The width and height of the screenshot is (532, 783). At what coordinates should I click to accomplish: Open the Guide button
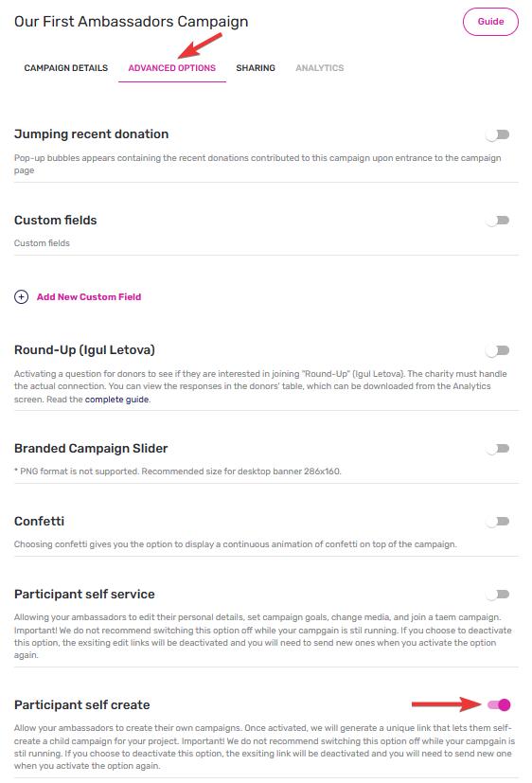(490, 22)
